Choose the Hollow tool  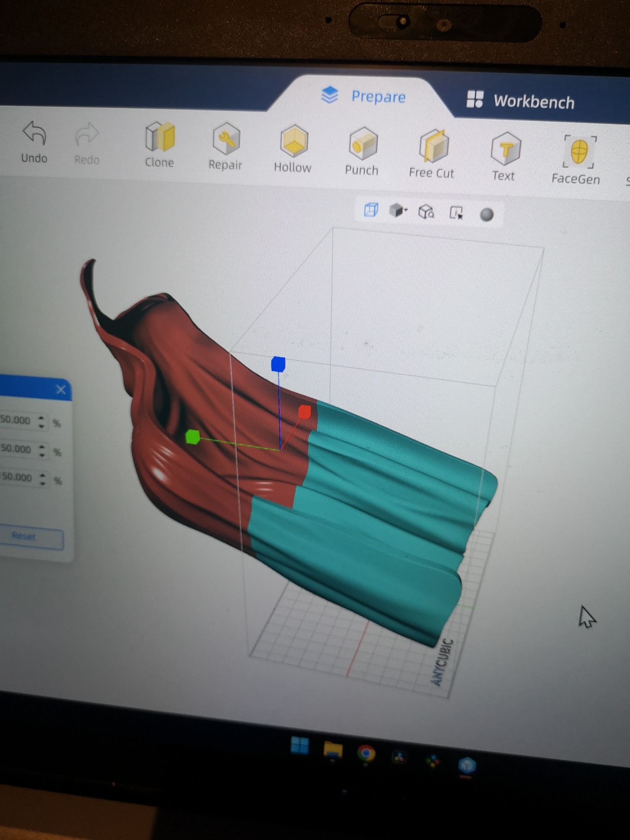pyautogui.click(x=294, y=142)
